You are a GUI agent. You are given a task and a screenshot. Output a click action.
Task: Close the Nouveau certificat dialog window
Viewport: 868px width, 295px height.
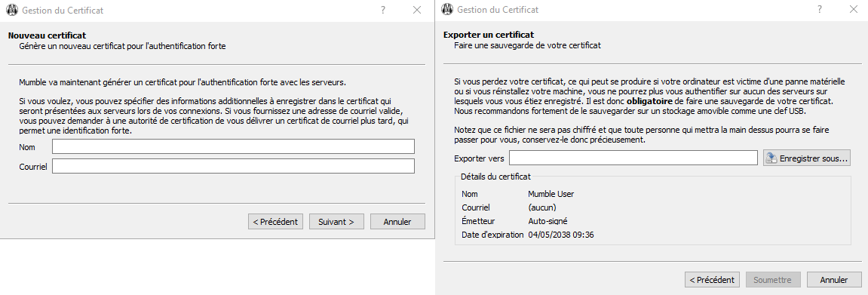(417, 10)
